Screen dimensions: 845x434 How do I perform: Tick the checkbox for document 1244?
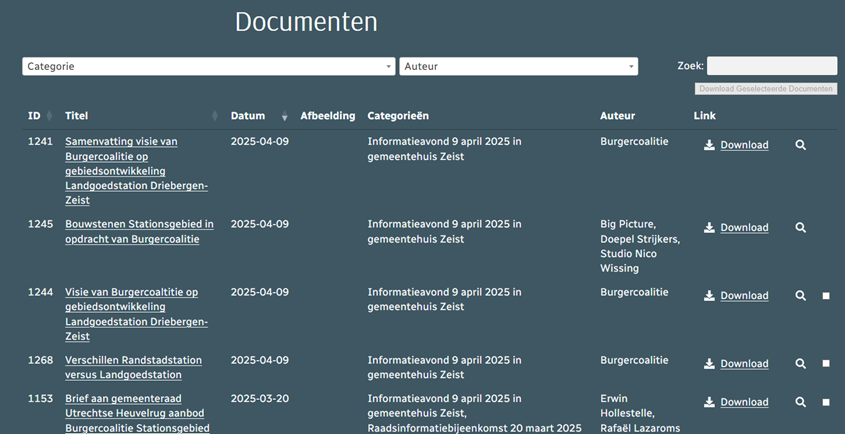pyautogui.click(x=826, y=295)
